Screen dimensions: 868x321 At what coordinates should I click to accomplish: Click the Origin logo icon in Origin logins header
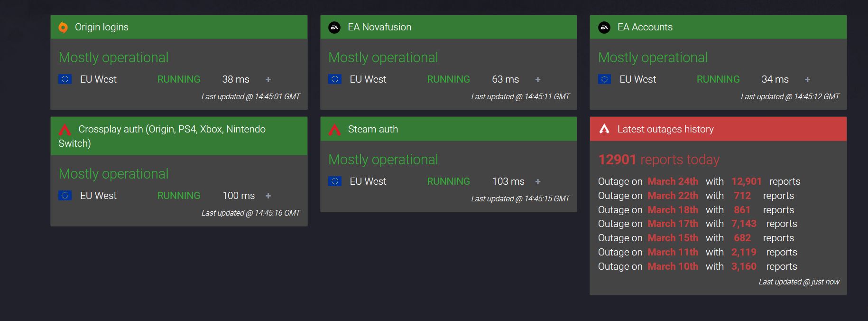point(63,28)
